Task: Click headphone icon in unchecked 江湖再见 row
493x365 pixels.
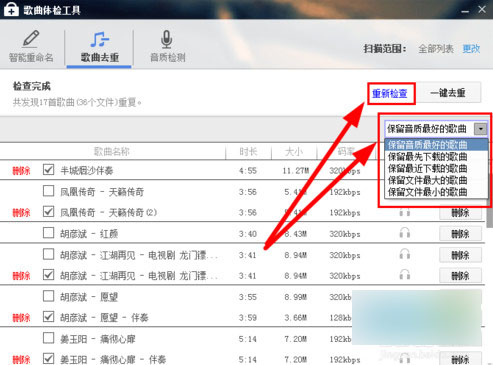Action: click(405, 254)
